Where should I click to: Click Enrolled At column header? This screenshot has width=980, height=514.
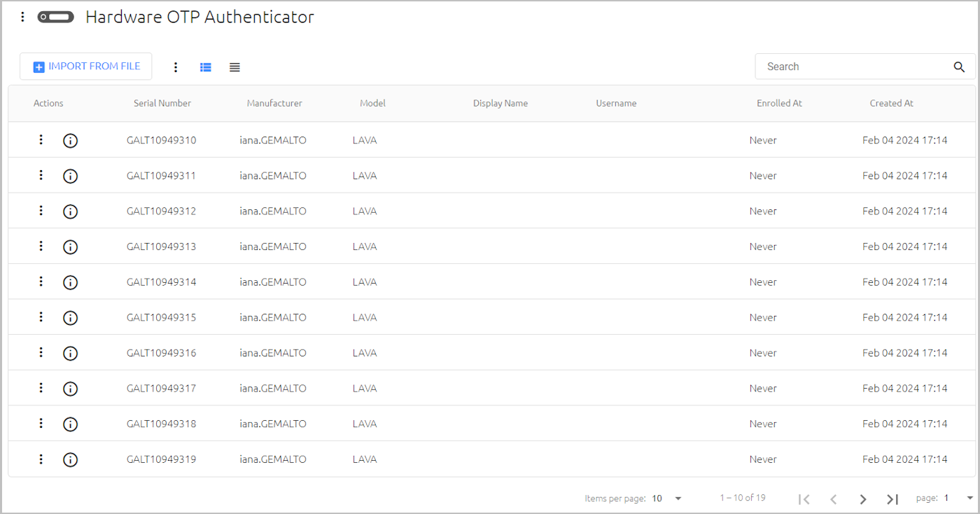coord(779,103)
